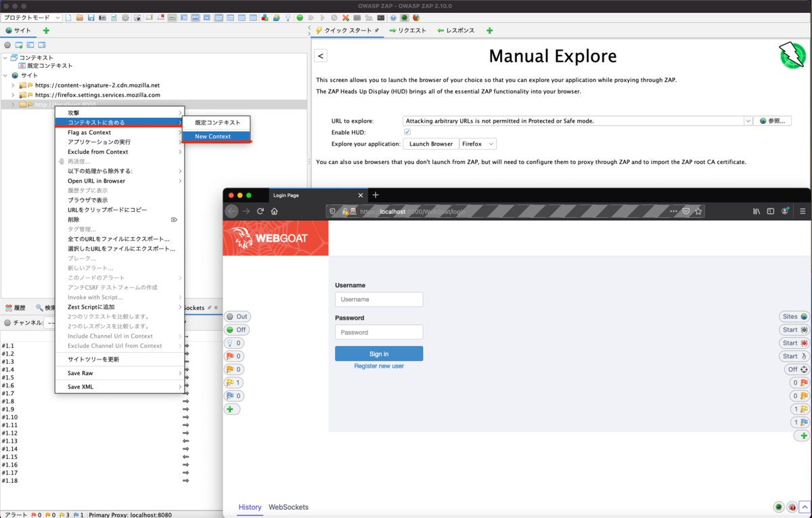Expand content-signature-2.cdn.mozilla.net node
The image size is (812, 518).
[x=13, y=85]
